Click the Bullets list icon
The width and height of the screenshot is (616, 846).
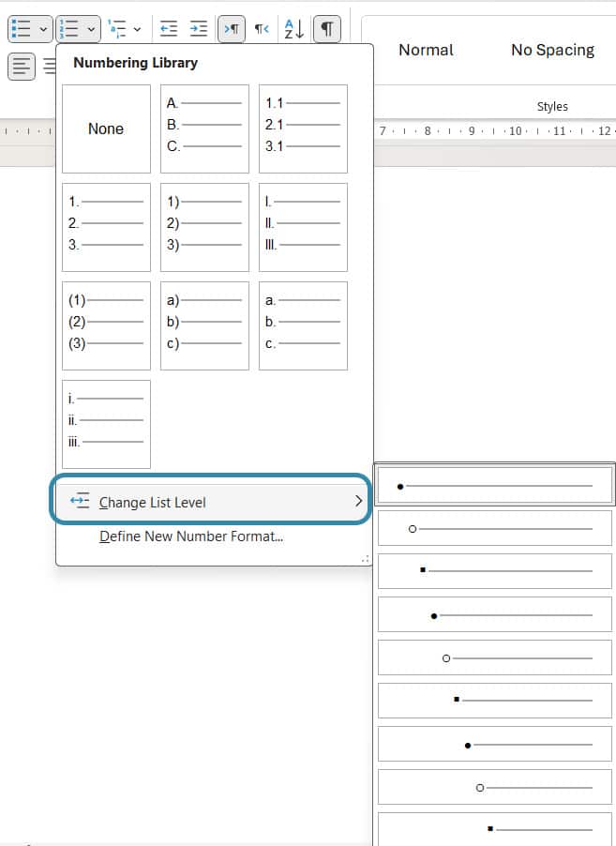[20, 29]
